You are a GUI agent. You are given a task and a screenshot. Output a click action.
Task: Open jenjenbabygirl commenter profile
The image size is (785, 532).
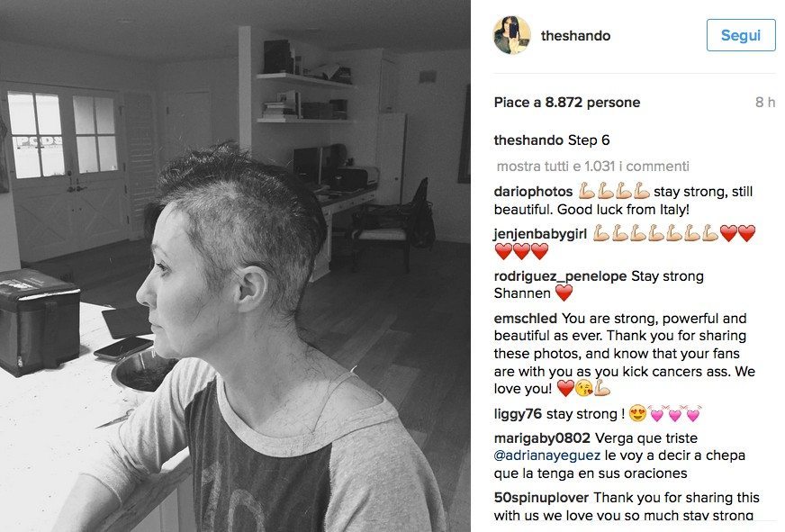(x=540, y=234)
